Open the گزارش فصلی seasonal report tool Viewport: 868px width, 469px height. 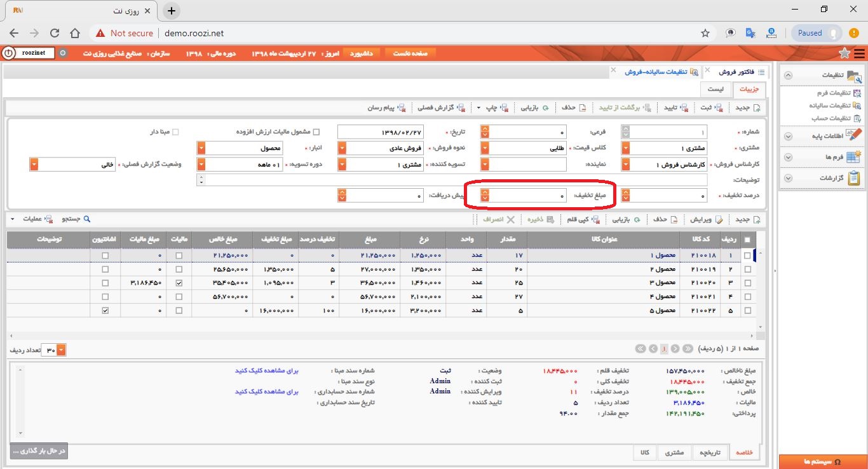[440, 107]
